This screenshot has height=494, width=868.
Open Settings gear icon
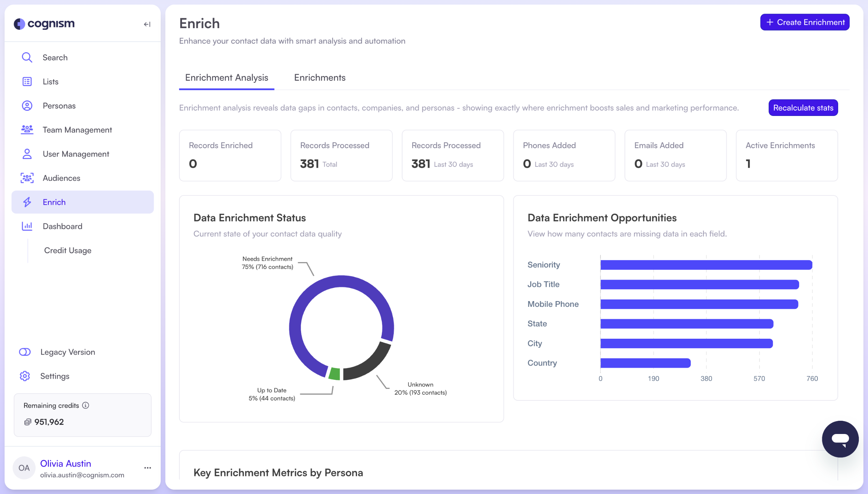pos(25,376)
